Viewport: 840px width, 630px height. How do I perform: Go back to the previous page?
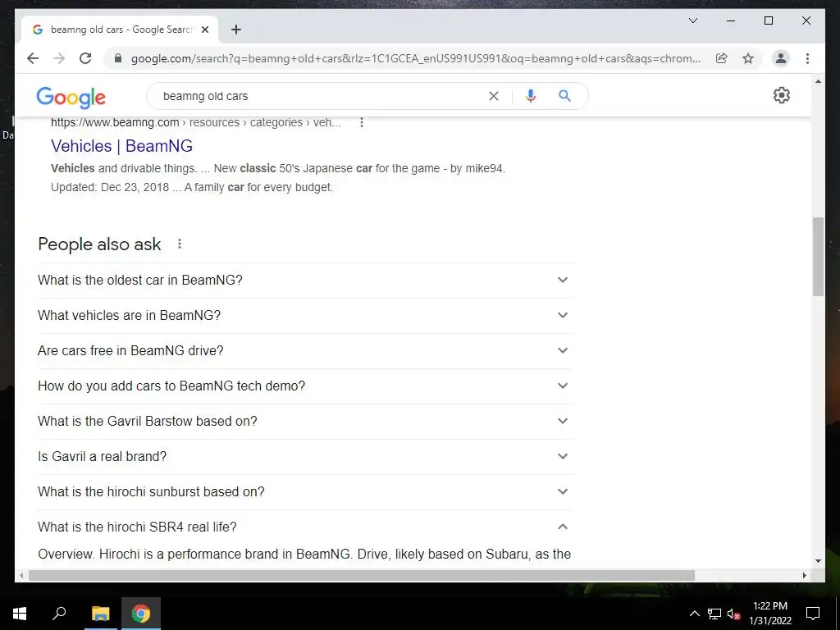[33, 58]
